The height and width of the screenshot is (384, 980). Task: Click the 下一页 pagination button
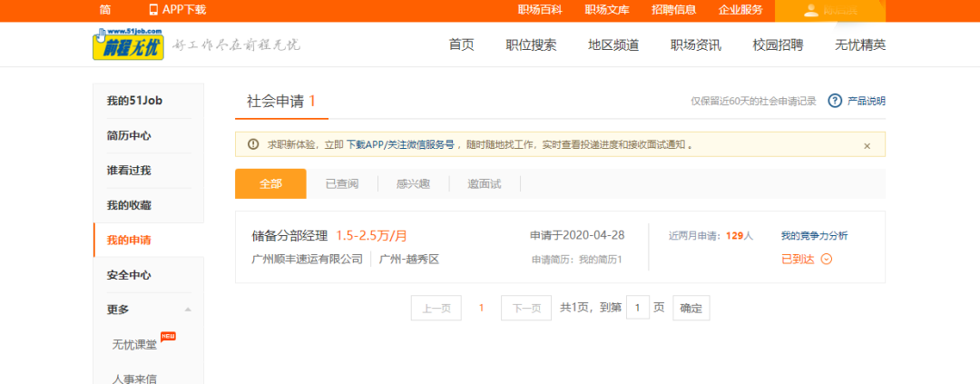[526, 308]
